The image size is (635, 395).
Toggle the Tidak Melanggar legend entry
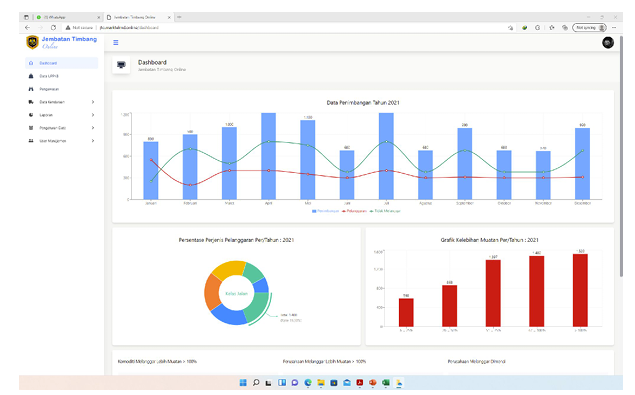click(385, 211)
